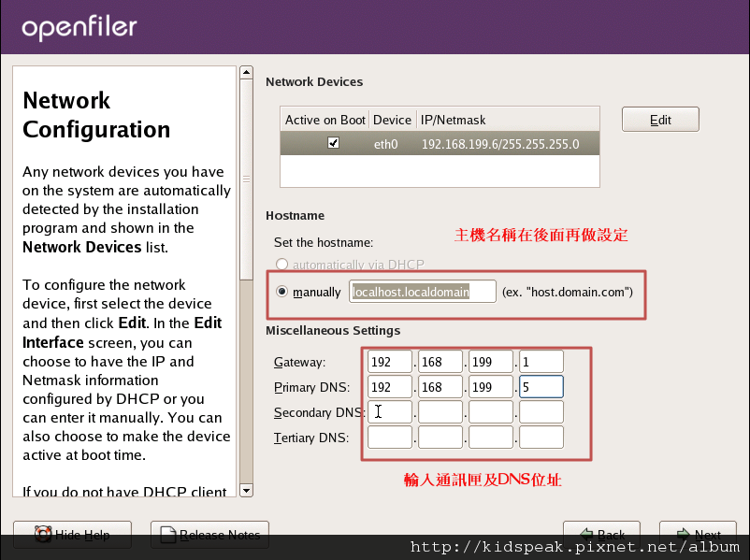This screenshot has height=560, width=750.
Task: Click Tertiary DNS third octet field
Action: (x=491, y=438)
